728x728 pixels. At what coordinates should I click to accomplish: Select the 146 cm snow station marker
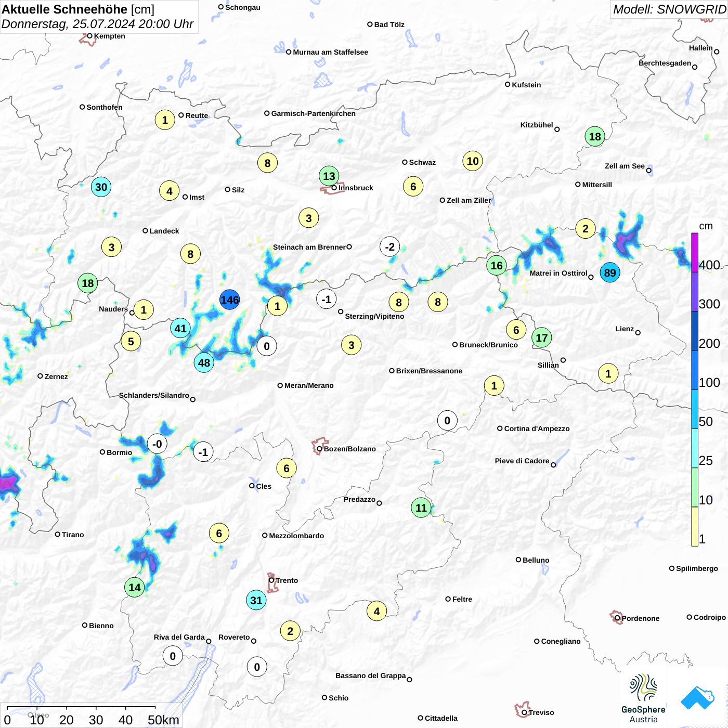pos(229,300)
